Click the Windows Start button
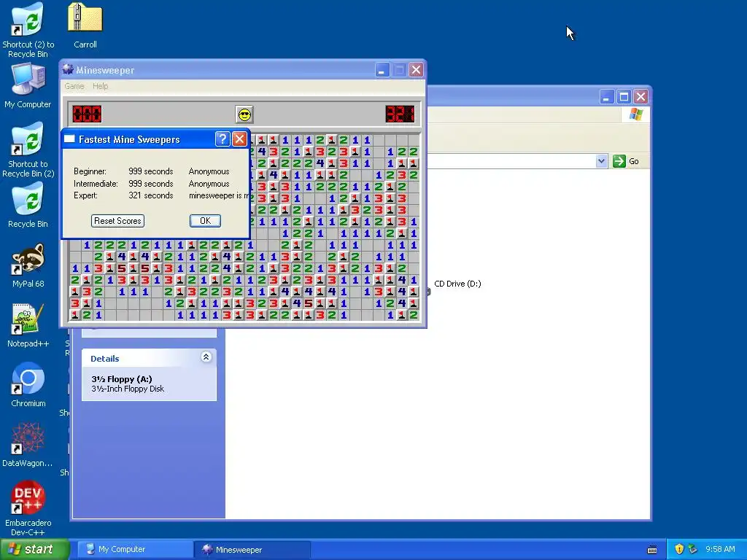The height and width of the screenshot is (560, 747). (34, 549)
